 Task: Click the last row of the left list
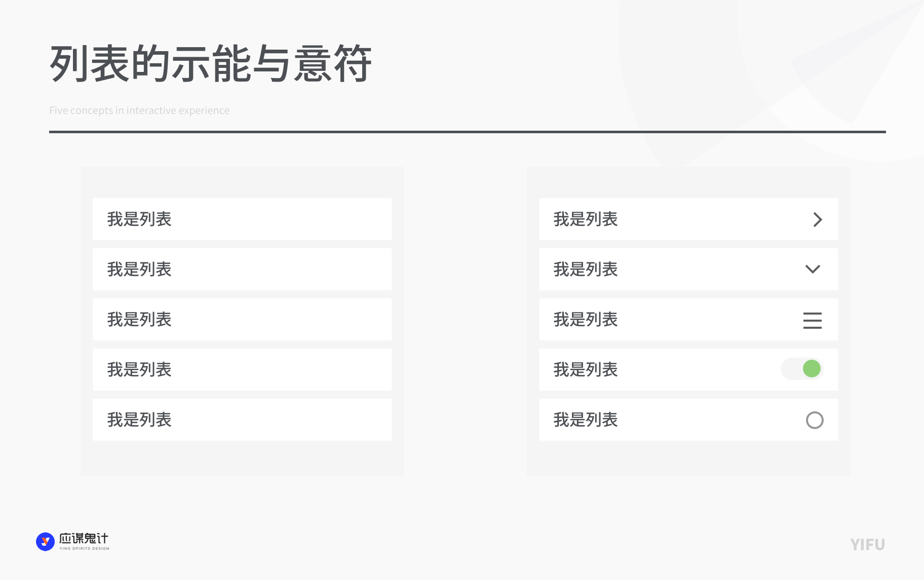point(242,420)
